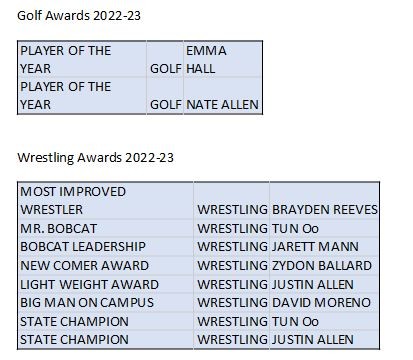The image size is (413, 360).
Task: Click the BOBCAT LEADERSHIP cell
Action: click(x=105, y=247)
